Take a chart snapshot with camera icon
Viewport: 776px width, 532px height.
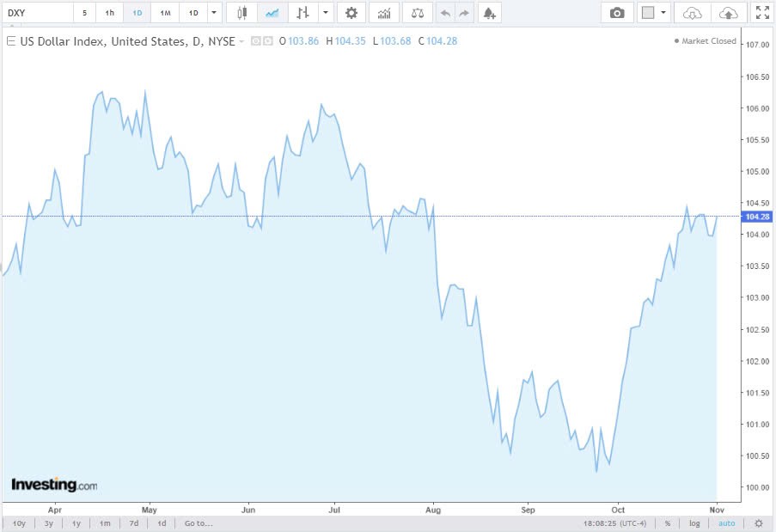616,12
